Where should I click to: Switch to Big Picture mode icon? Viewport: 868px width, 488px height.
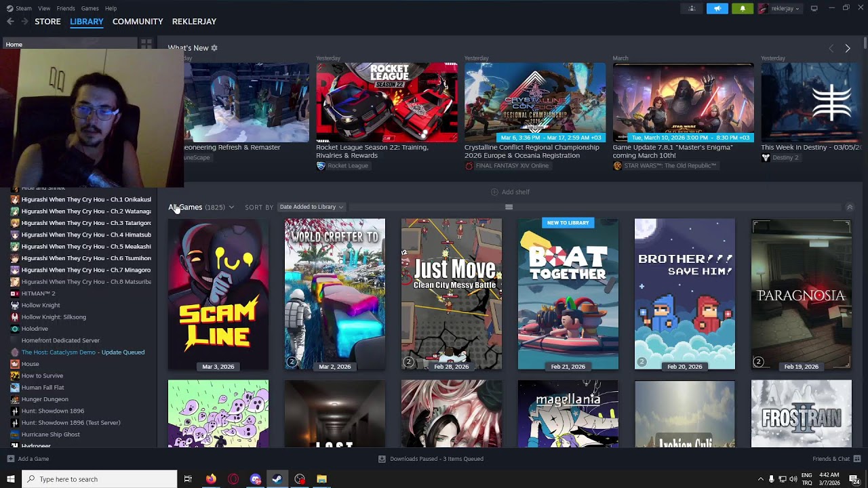814,8
